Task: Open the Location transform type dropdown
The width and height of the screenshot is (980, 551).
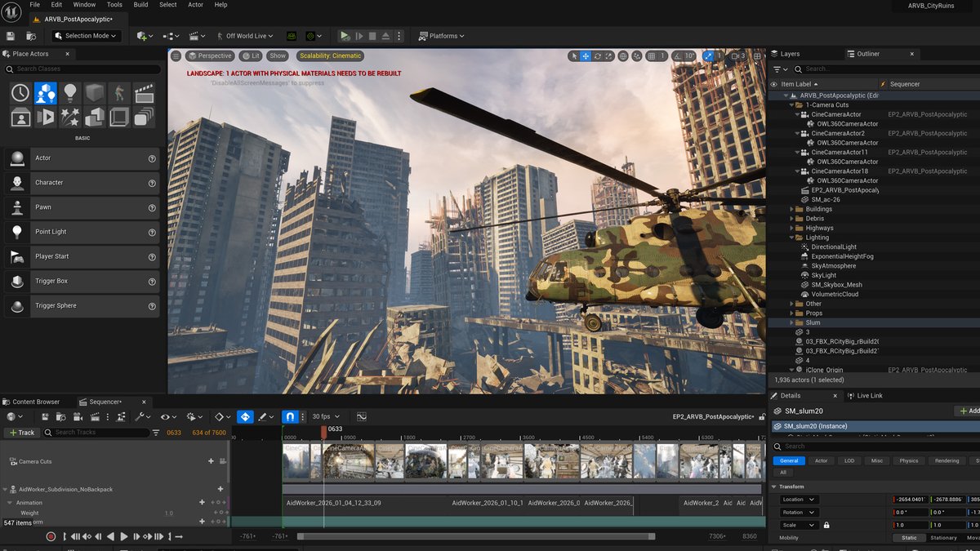Action: pos(799,500)
